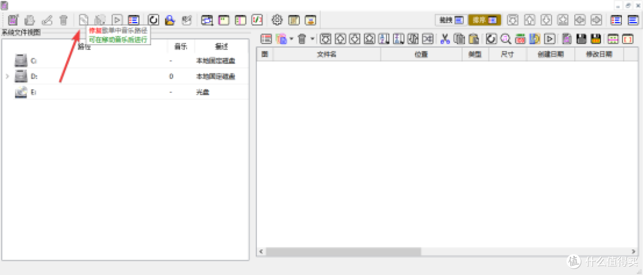The height and width of the screenshot is (275, 644).
Task: Open dropdown arrow next to colorful paste icon
Action: pos(291,39)
